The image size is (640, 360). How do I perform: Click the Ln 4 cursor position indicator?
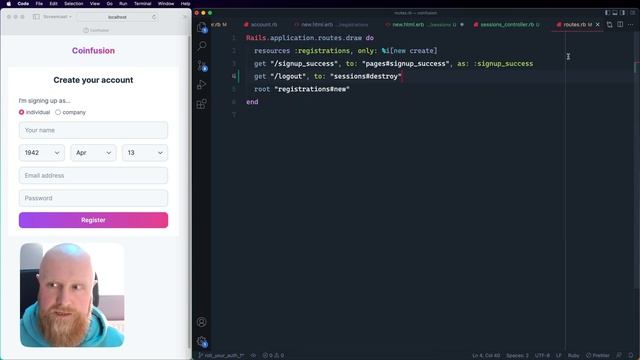point(486,356)
